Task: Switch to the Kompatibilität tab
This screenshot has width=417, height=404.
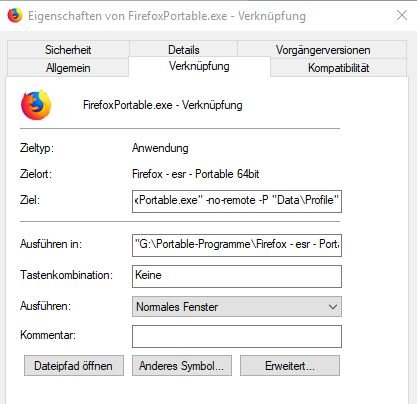Action: [339, 68]
